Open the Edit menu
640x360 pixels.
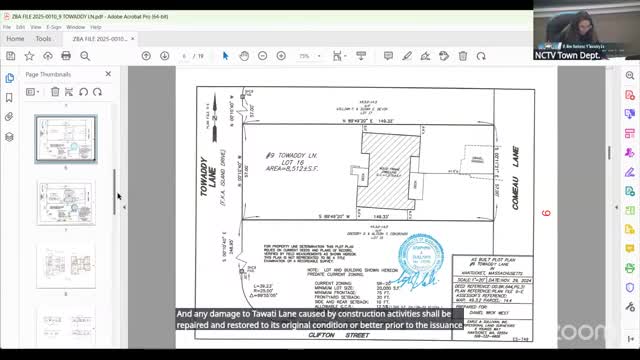[x=20, y=27]
